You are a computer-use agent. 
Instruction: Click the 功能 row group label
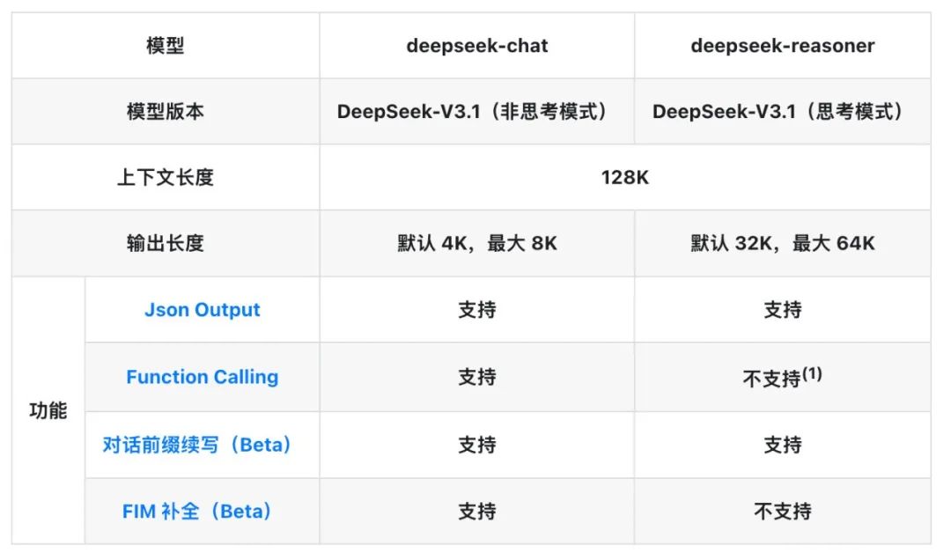48,410
